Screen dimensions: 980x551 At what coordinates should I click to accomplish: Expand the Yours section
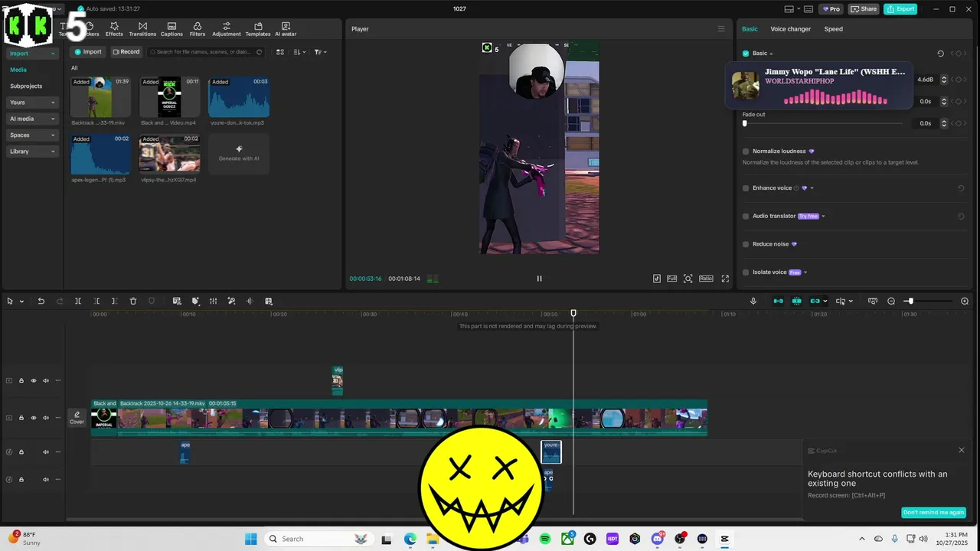click(x=32, y=103)
